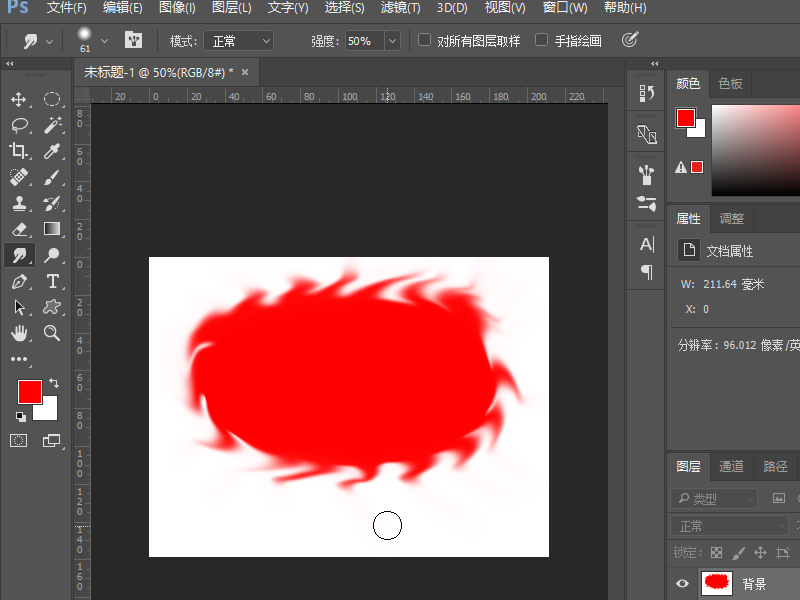The width and height of the screenshot is (800, 600).
Task: Select the Eraser tool
Action: tap(19, 229)
